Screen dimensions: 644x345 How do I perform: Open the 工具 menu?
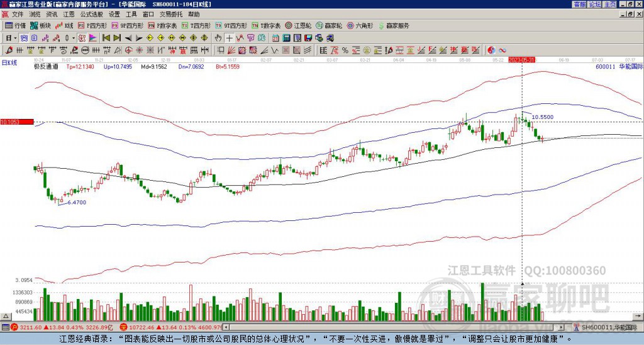pyautogui.click(x=131, y=14)
